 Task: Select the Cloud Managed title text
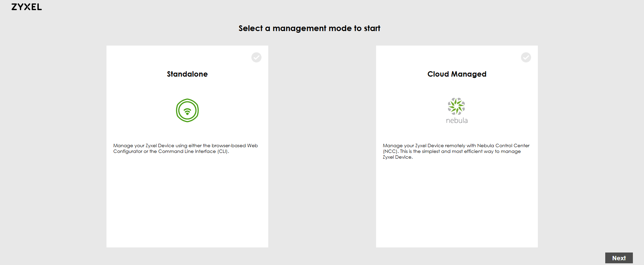[x=457, y=74]
